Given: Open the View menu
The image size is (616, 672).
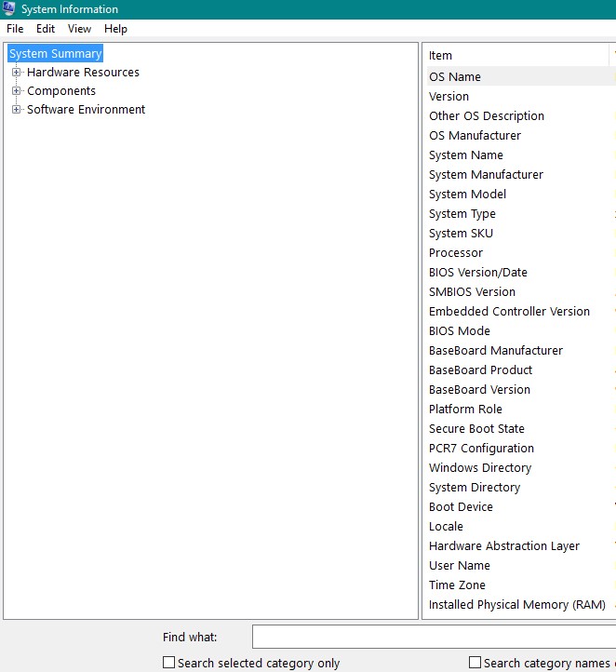Looking at the screenshot, I should [x=79, y=29].
